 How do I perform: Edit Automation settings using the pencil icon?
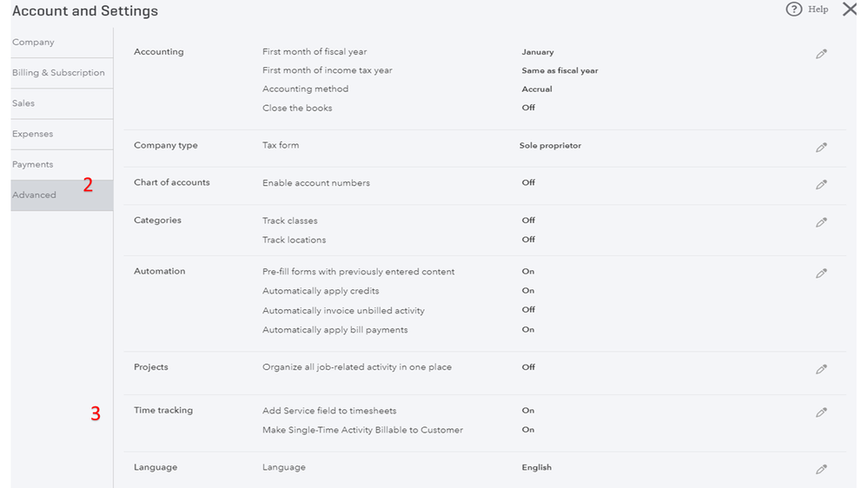coord(821,274)
